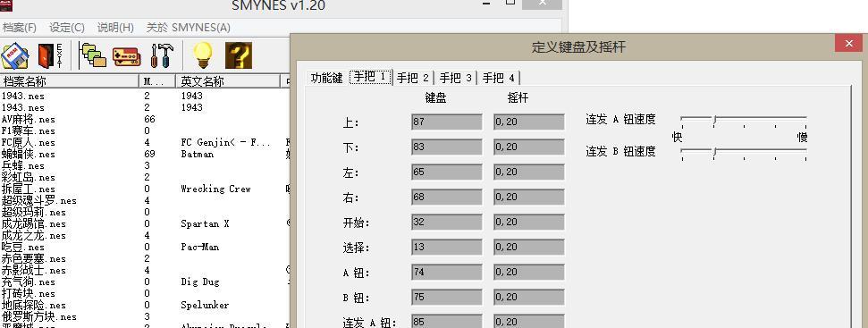Open the 说明(H) menu
This screenshot has width=868, height=328.
coord(115,28)
